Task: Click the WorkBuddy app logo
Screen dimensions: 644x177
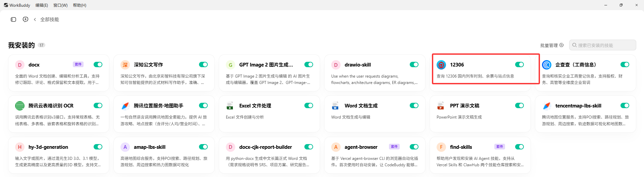Action: point(6,5)
